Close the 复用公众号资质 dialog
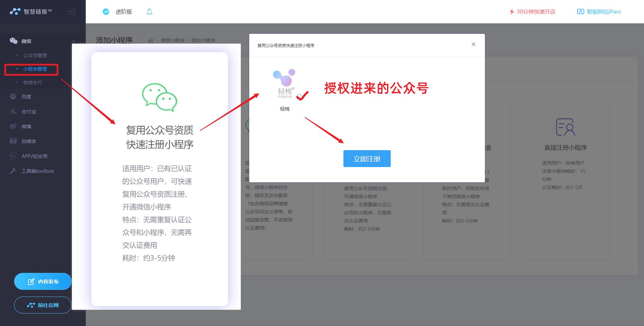The image size is (644, 326). 473,44
